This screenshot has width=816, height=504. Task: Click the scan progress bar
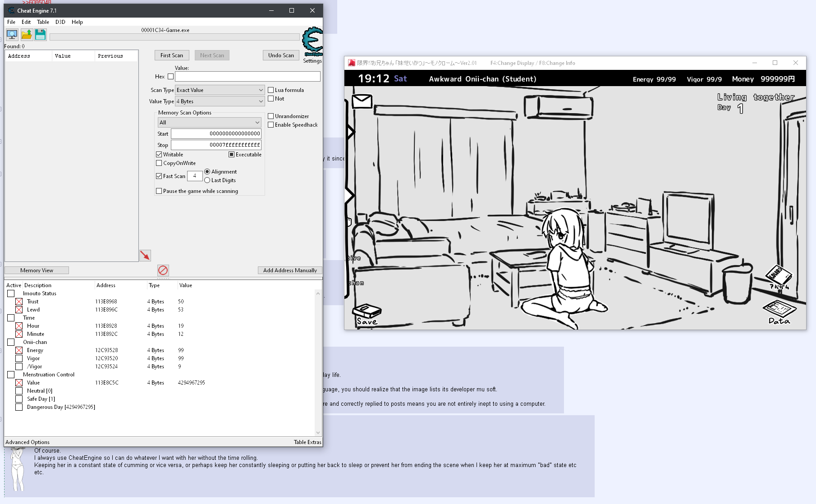click(174, 37)
